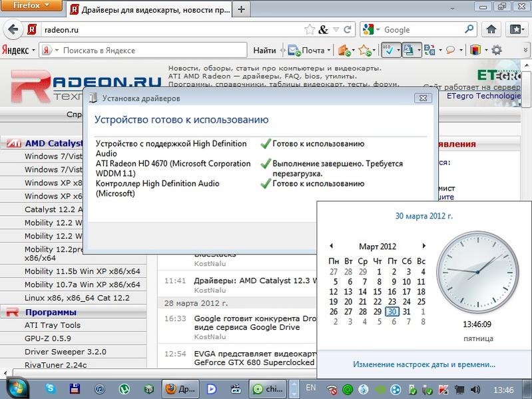532x399 pixels.
Task: Open Firefox taskbar button
Action: click(180, 389)
